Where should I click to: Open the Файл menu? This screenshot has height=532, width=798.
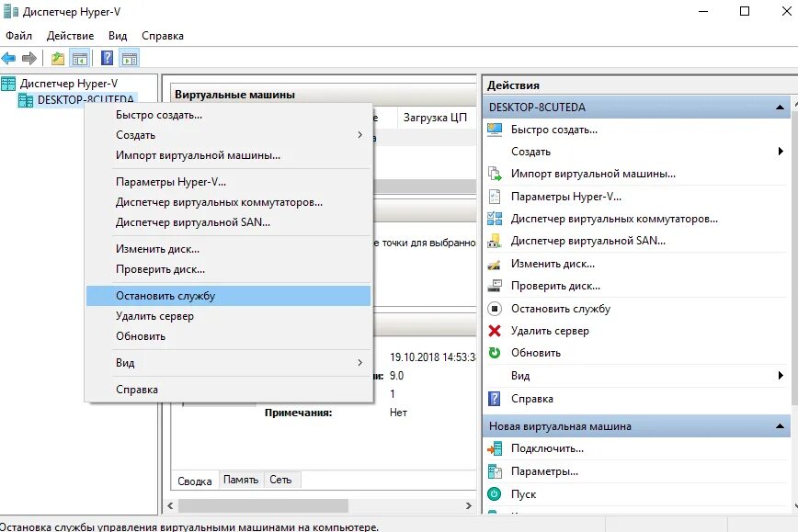[18, 36]
